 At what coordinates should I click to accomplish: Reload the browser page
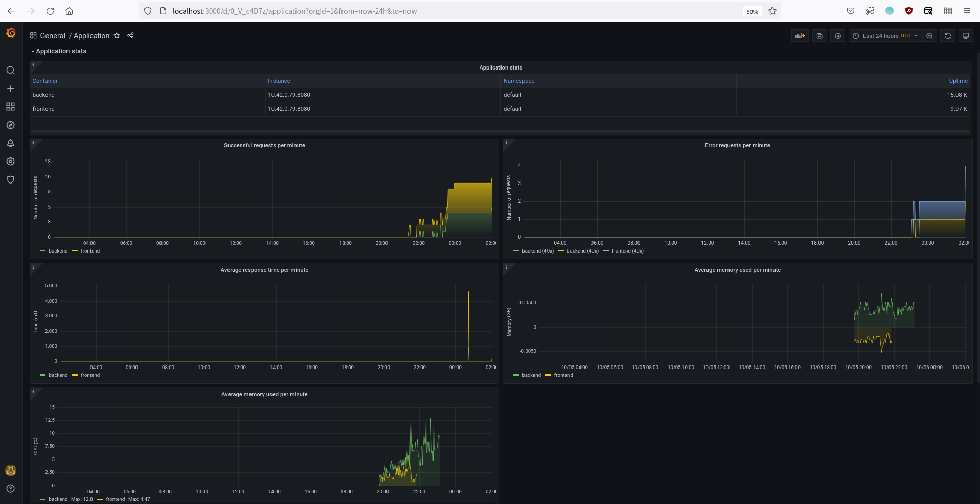tap(50, 11)
